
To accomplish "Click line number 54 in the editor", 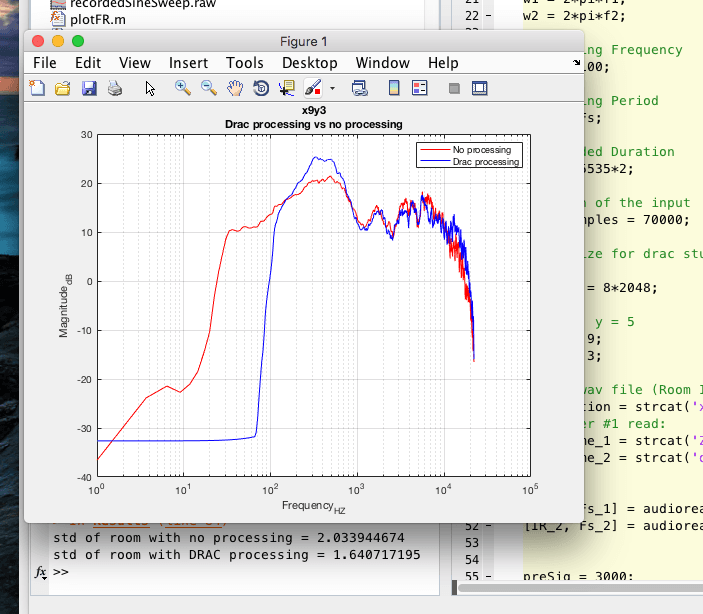I will (x=472, y=560).
